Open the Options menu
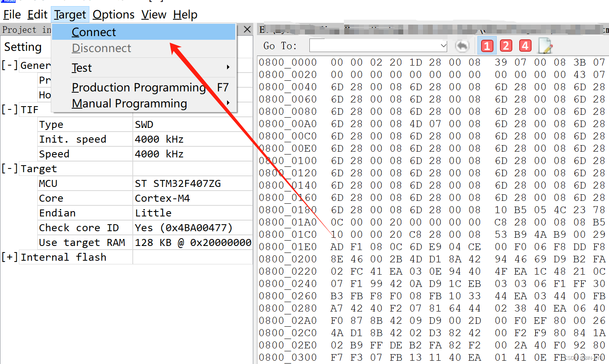Viewport: 609px width, 364px height. click(113, 14)
